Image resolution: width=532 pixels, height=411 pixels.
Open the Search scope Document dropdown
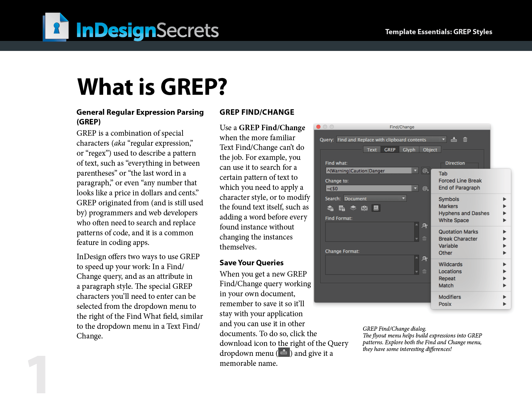pyautogui.click(x=403, y=198)
